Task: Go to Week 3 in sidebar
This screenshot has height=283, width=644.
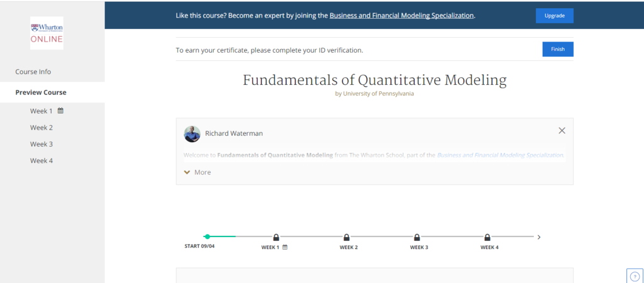Action: click(x=41, y=144)
